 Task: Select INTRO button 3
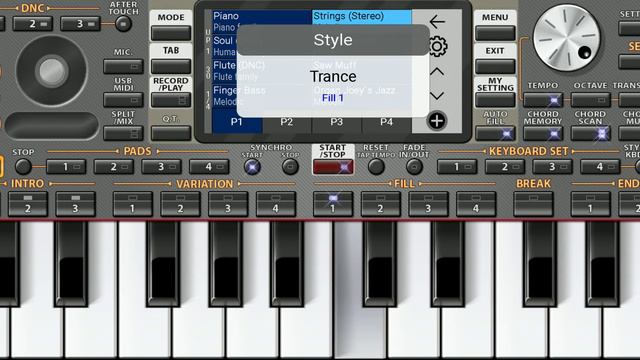coord(76,204)
